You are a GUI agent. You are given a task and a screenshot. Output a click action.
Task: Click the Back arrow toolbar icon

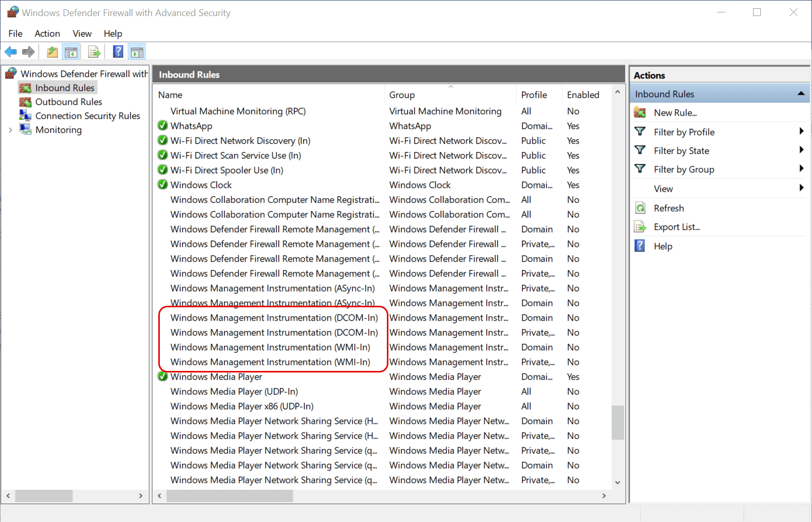(10, 52)
